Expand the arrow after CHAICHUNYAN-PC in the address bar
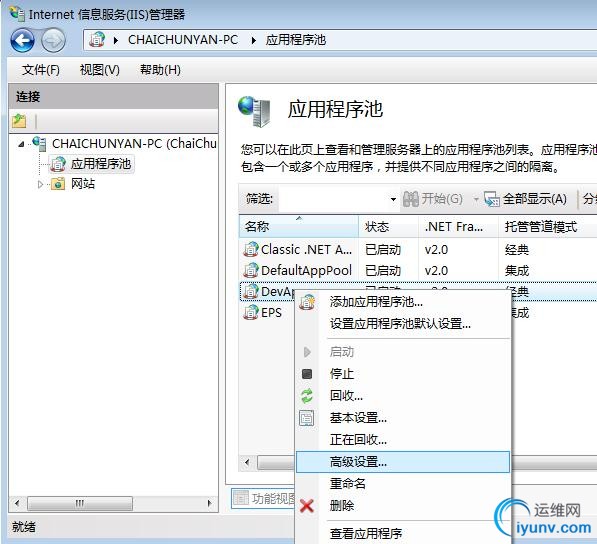 click(x=254, y=40)
